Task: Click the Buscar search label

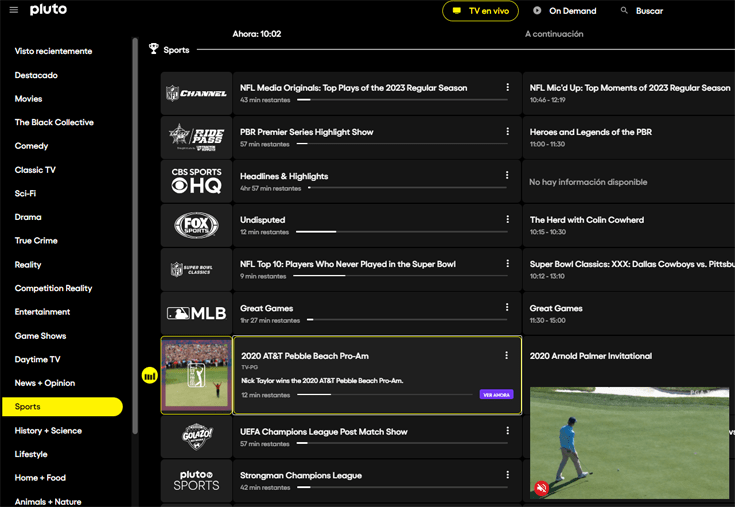Action: click(x=649, y=11)
